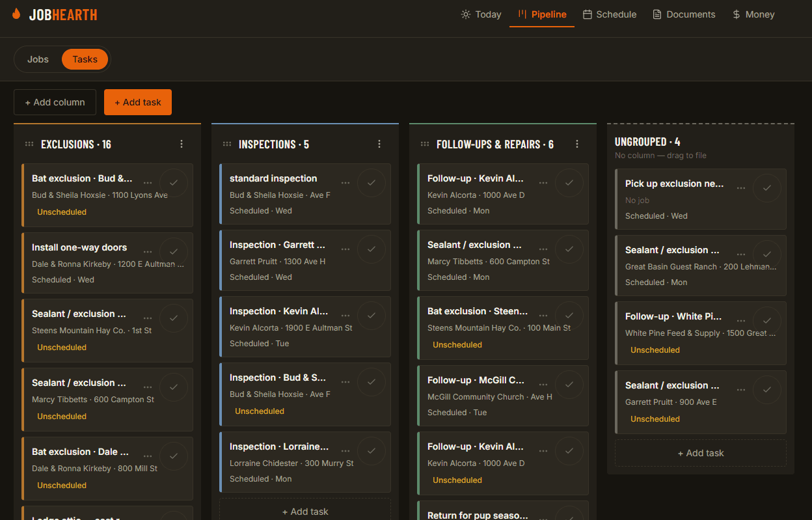Image resolution: width=812 pixels, height=520 pixels.
Task: Open more options on Pick up exclusion card
Action: pos(742,188)
